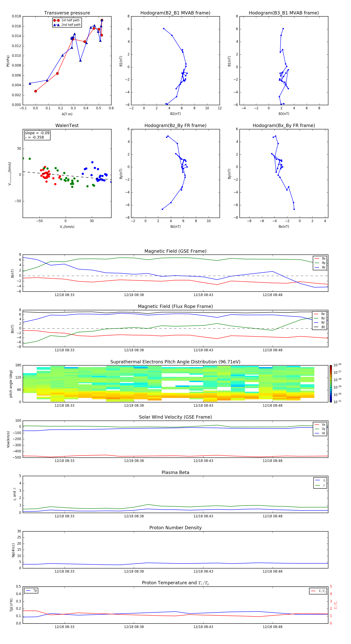
Task: Click the 'Plasma Beta' plot title
Action: coord(175,472)
